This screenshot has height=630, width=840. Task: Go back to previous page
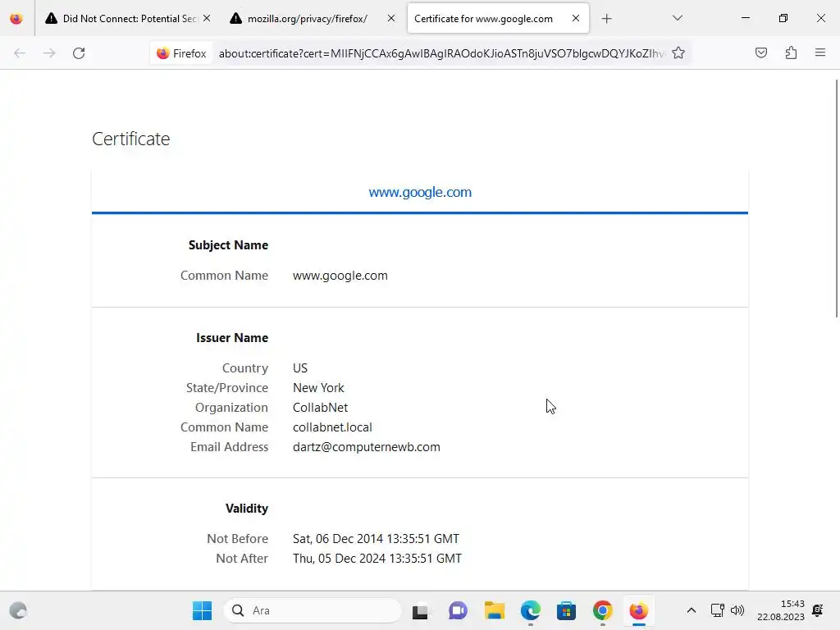(x=20, y=53)
